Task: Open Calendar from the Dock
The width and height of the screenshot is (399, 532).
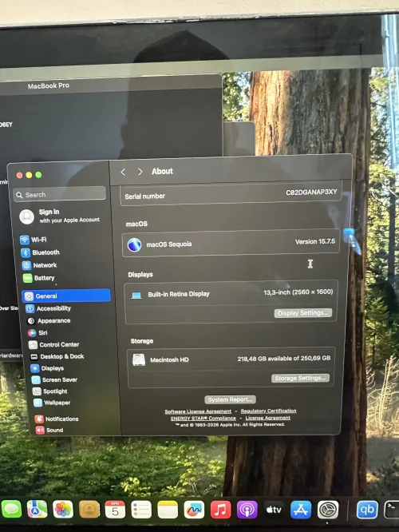Action: (x=115, y=510)
